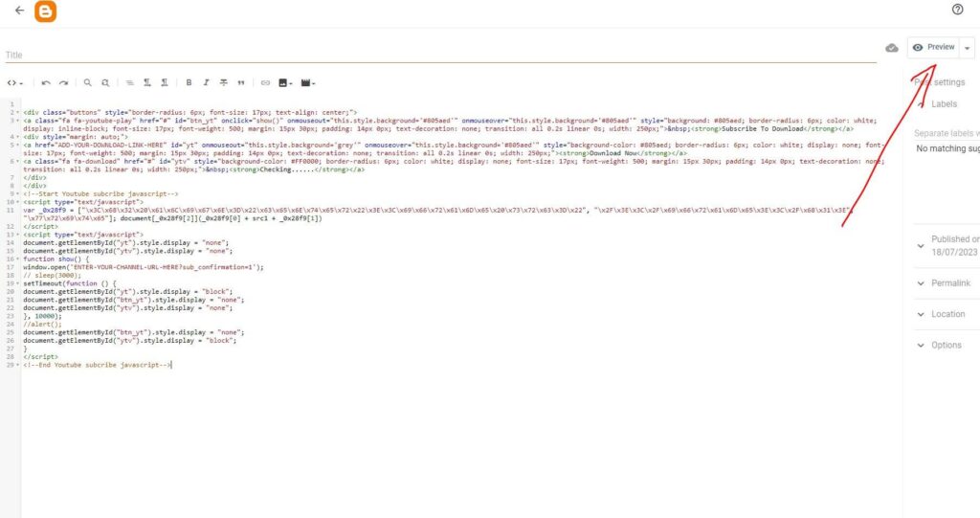Click the '// sleep(3000);' comment line

click(52, 275)
